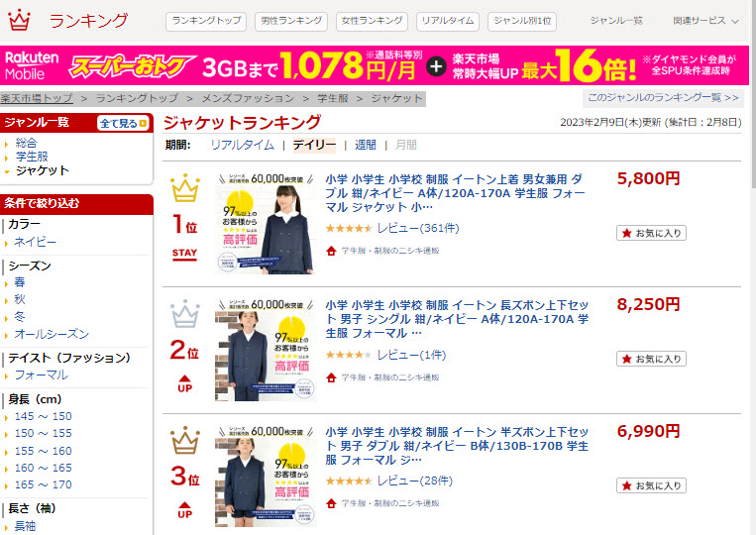Click shop house icon under first product
This screenshot has height=535, width=756.
[331, 251]
